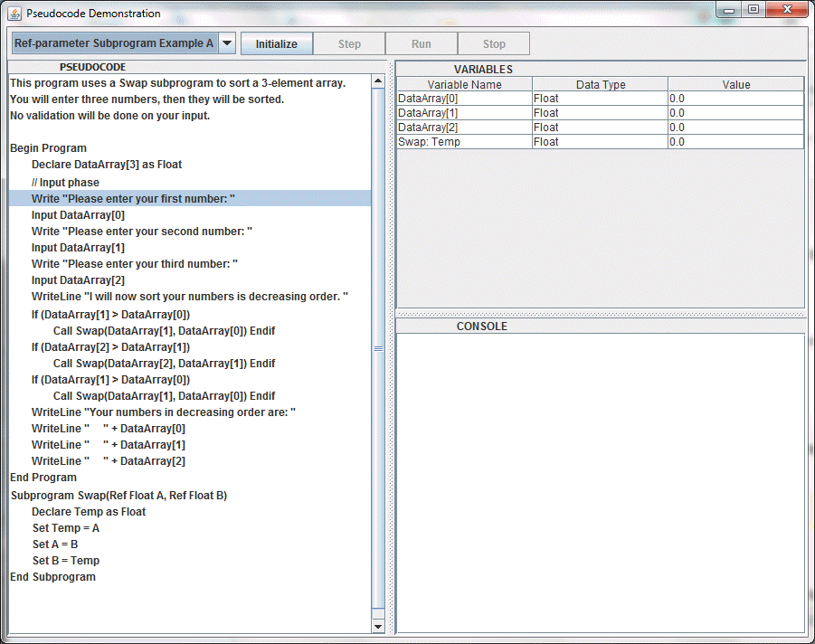Image resolution: width=815 pixels, height=644 pixels.
Task: Click the Java icon in the title bar
Action: coord(14,14)
